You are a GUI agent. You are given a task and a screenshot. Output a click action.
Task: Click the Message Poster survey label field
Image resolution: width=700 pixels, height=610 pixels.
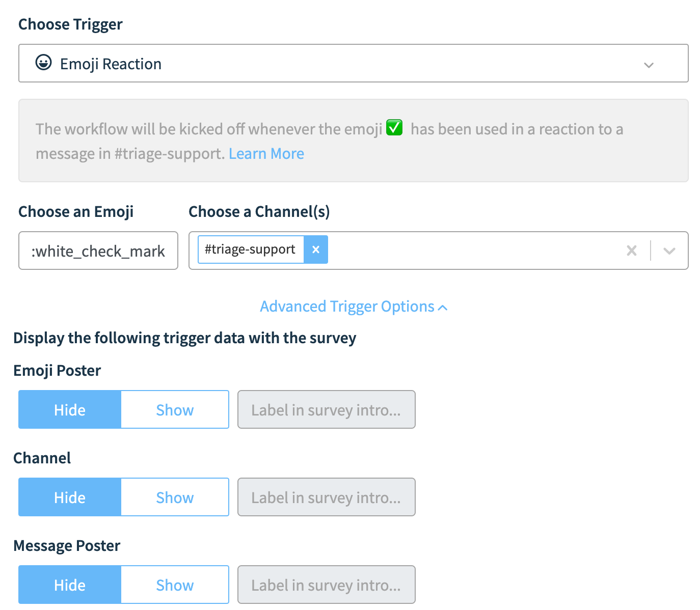click(x=327, y=585)
